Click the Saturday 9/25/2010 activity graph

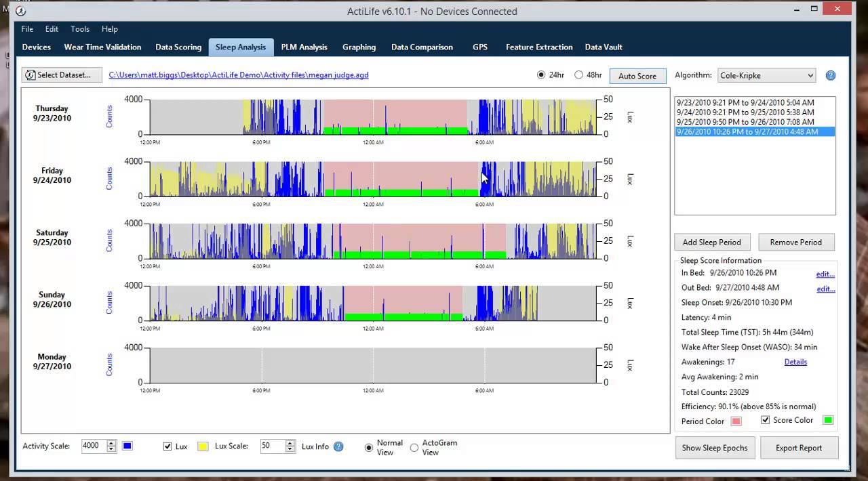click(x=372, y=240)
